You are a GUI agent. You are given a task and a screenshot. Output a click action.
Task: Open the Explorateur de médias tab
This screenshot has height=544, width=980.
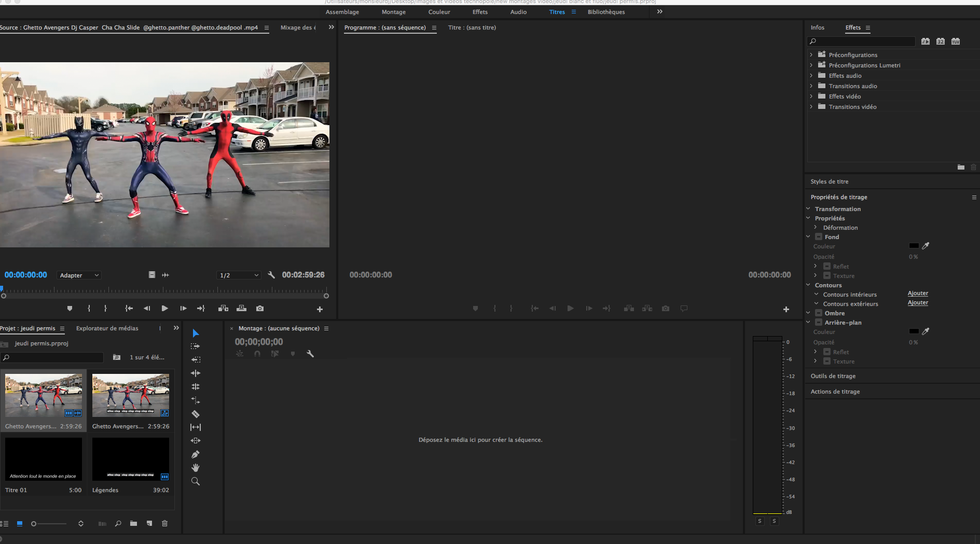(107, 328)
